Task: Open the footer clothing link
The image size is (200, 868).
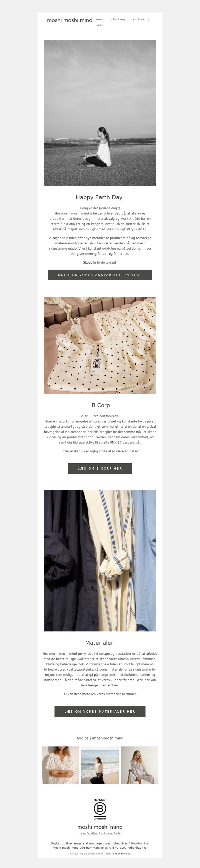Action: pos(93,833)
